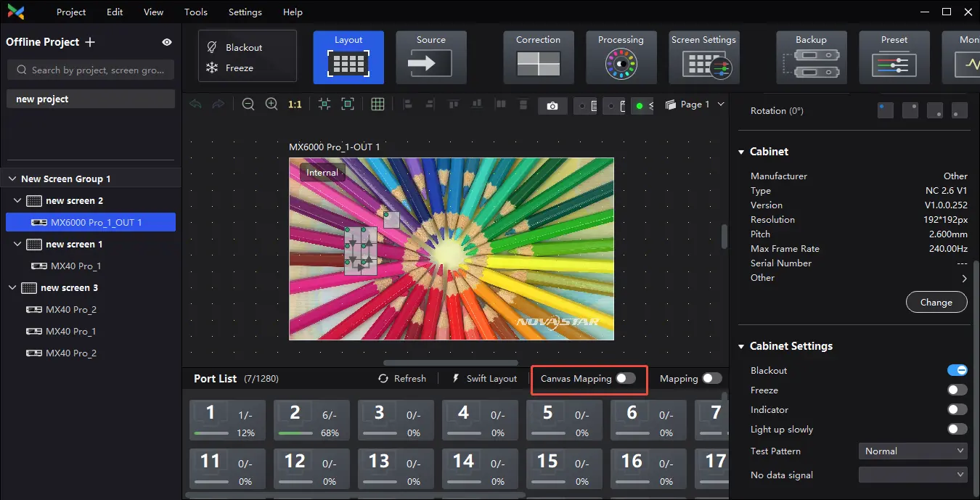Open the Layout module
980x500 pixels.
point(348,57)
